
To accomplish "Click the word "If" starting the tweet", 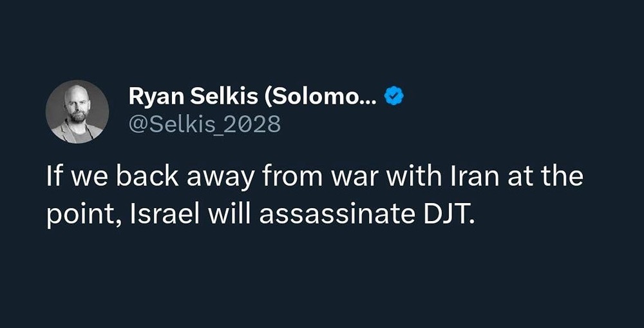I will click(54, 177).
